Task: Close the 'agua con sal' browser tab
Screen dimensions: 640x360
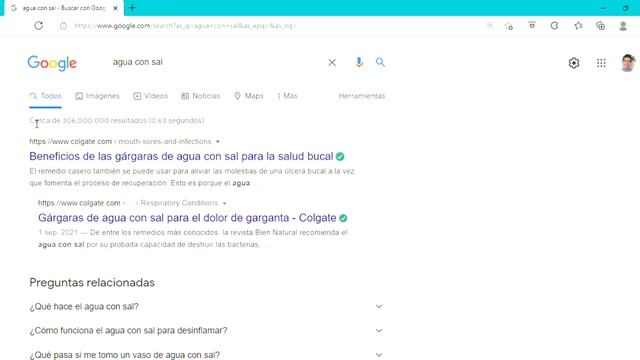Action: (x=115, y=8)
